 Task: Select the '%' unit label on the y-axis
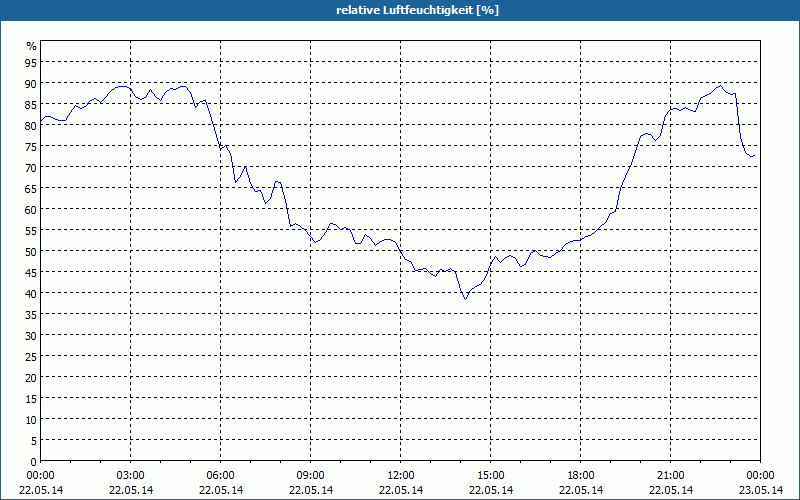32,46
